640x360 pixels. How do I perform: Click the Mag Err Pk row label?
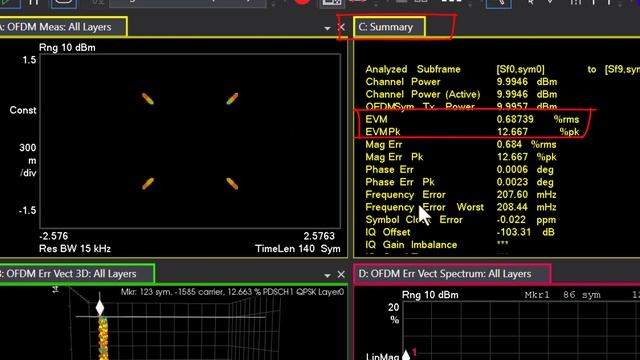point(394,157)
